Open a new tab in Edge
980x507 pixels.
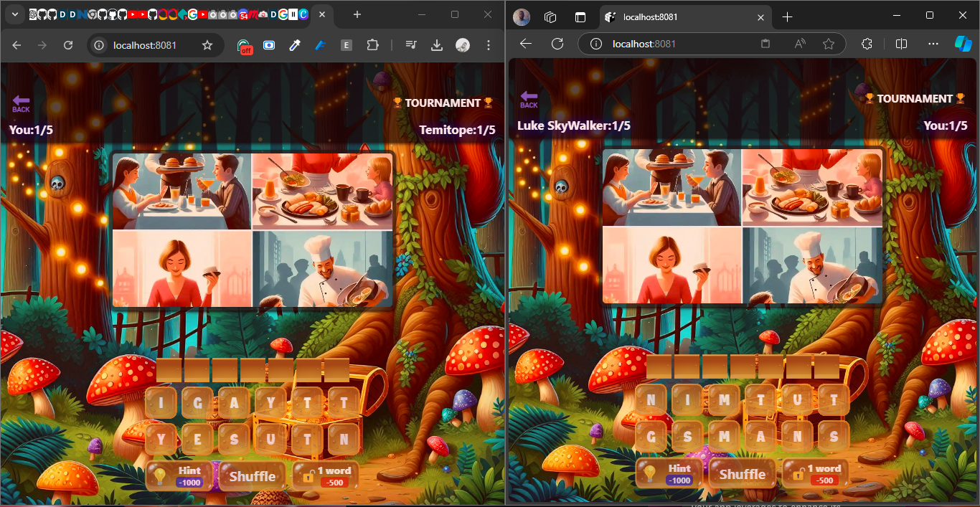click(787, 16)
